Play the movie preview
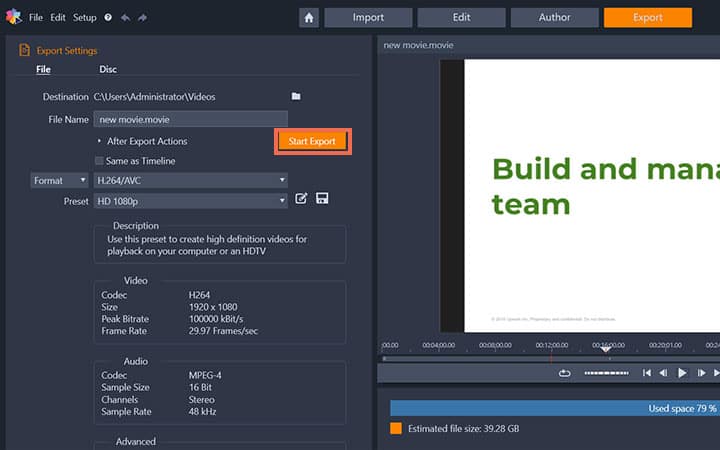Screen dimensions: 720x450 [682, 373]
